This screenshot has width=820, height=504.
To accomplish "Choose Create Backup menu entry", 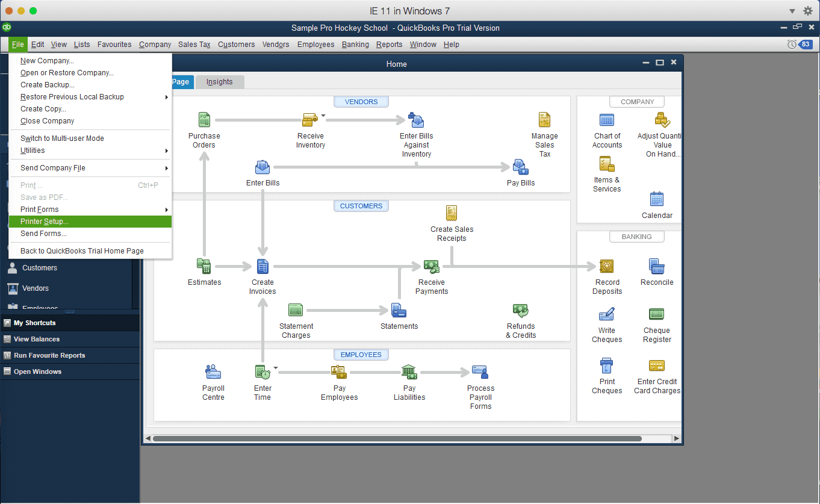I will click(x=90, y=85).
